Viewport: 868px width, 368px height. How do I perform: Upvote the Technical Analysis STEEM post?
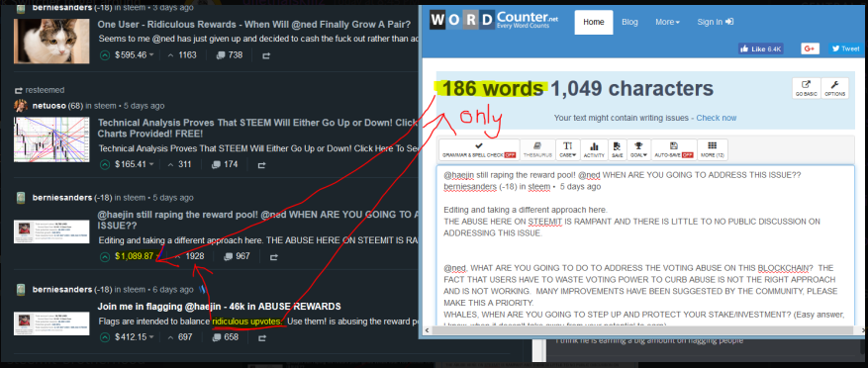[105, 164]
